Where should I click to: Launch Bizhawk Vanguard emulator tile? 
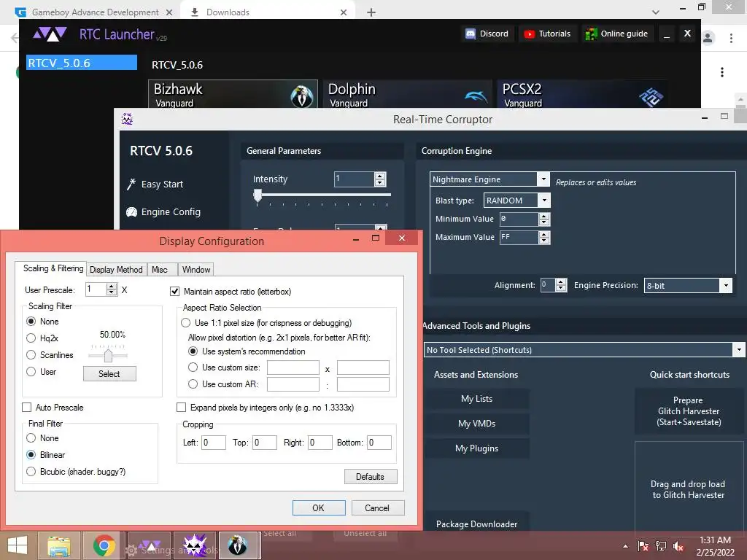233,94
